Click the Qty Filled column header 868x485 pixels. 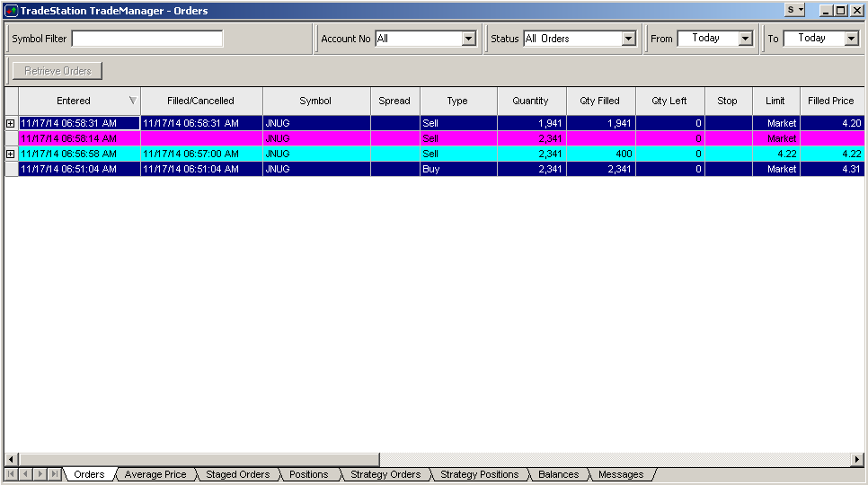[600, 101]
